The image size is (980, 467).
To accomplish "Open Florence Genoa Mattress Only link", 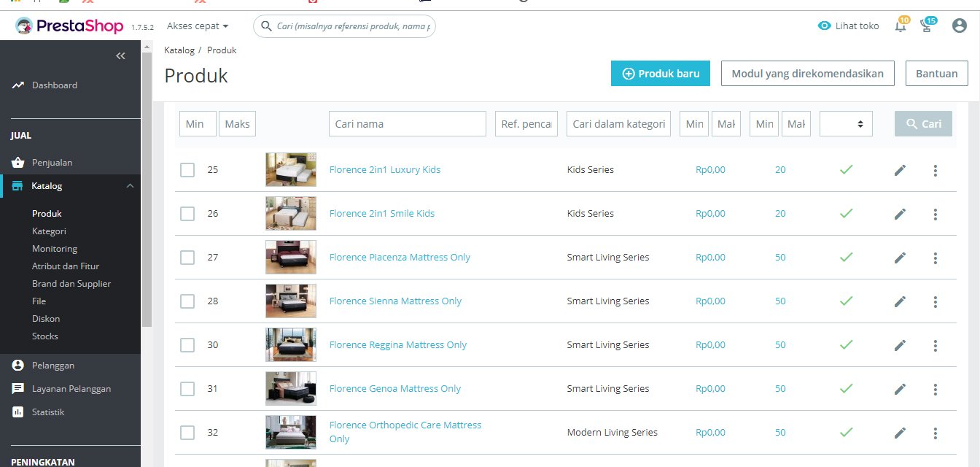I will pos(395,389).
